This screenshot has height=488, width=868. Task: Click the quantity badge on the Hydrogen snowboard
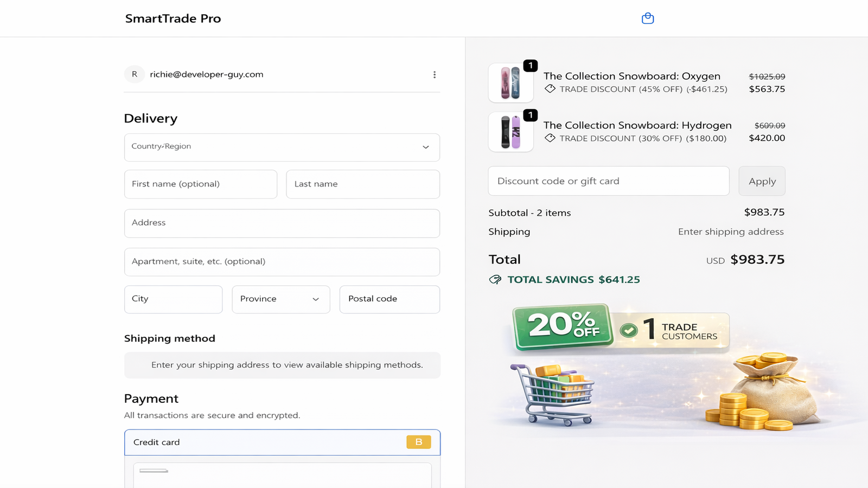point(530,115)
